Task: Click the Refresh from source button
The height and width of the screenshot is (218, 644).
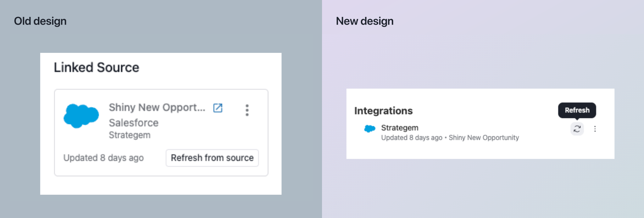Action: coord(212,158)
